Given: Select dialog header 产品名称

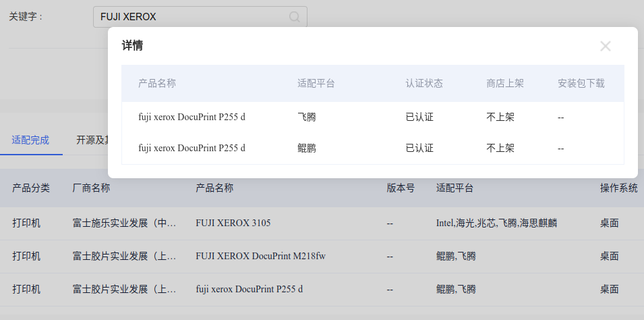Looking at the screenshot, I should click(x=157, y=84).
